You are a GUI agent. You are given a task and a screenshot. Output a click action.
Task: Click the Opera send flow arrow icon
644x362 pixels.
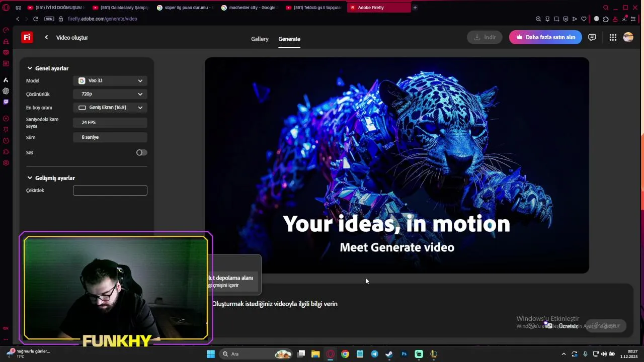(x=575, y=19)
